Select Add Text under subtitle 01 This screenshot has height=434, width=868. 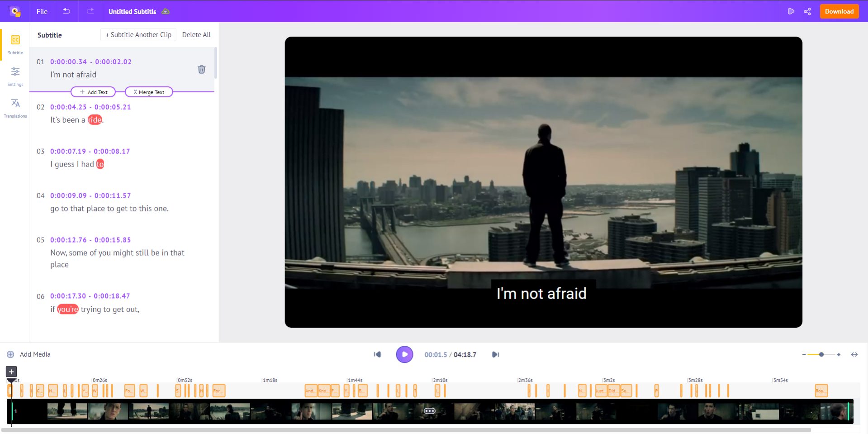coord(94,92)
